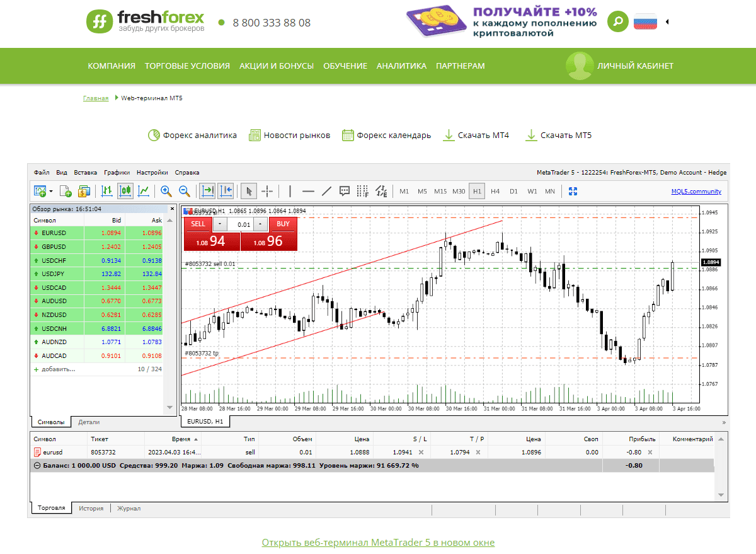
Task: Remove stop loss 1.0941 with X
Action: pyautogui.click(x=421, y=452)
